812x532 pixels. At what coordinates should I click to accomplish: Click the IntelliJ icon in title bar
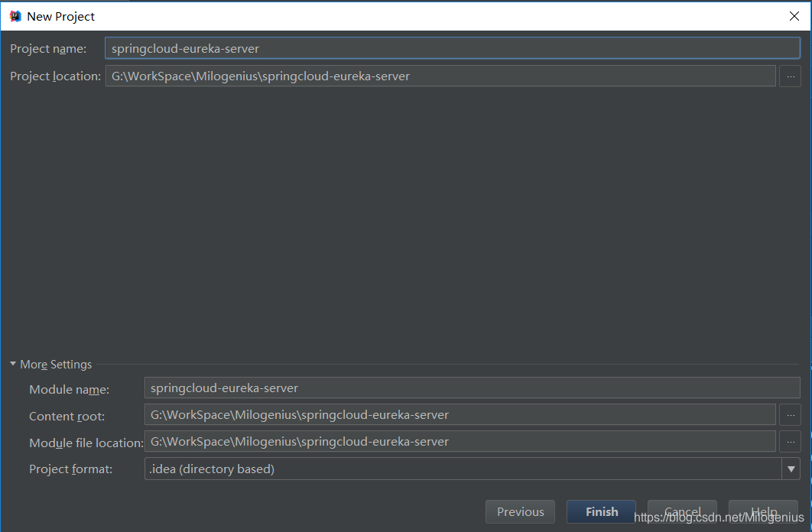(x=15, y=16)
